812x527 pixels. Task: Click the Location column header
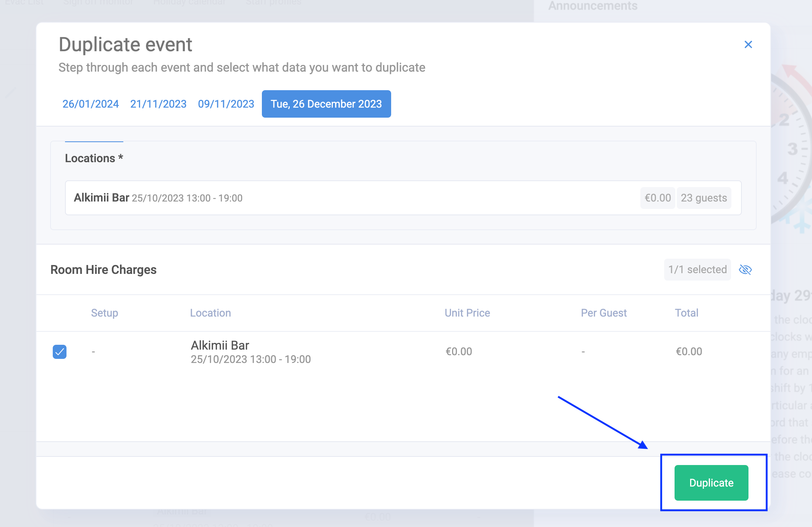[x=210, y=313]
